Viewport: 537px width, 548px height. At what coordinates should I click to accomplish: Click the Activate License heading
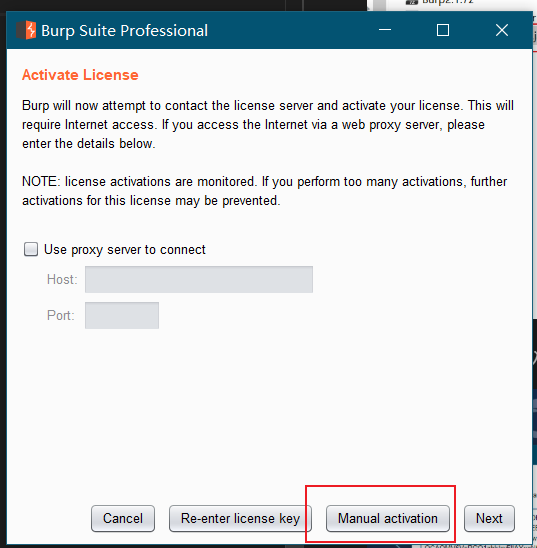click(80, 75)
